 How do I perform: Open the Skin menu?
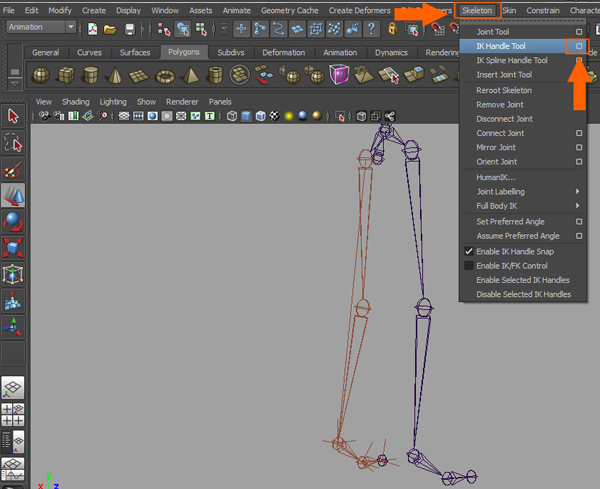click(509, 10)
